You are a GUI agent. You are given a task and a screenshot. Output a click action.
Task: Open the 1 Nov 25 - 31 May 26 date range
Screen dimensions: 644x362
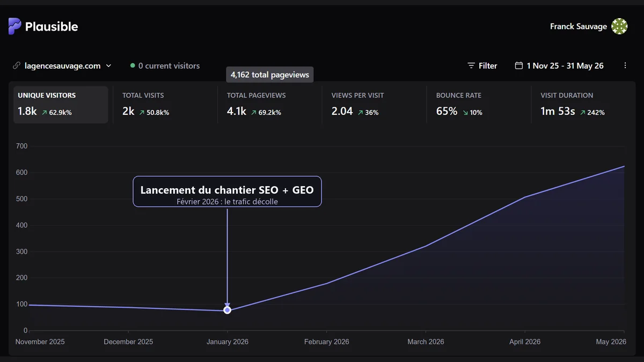pos(559,66)
